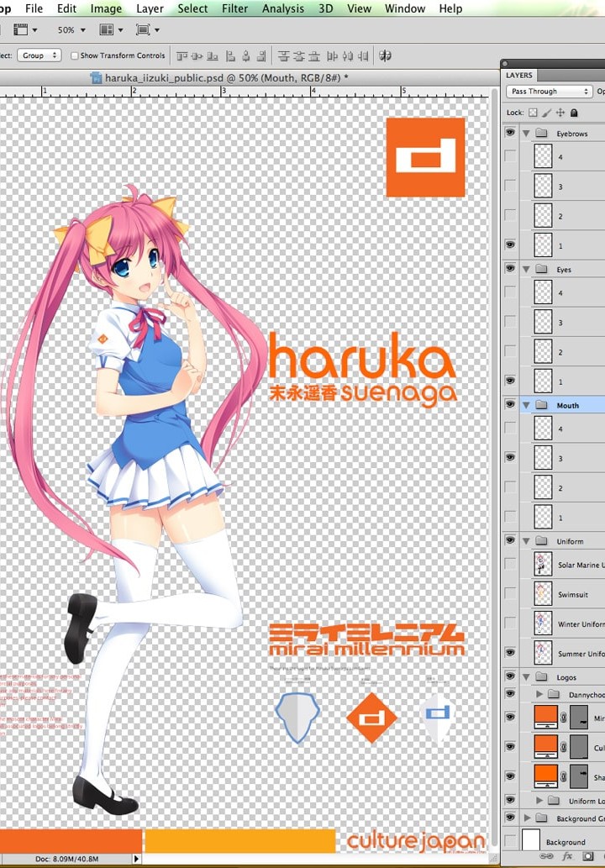This screenshot has height=868, width=605.
Task: Hide the Eyes group visibility eye
Action: click(x=510, y=269)
